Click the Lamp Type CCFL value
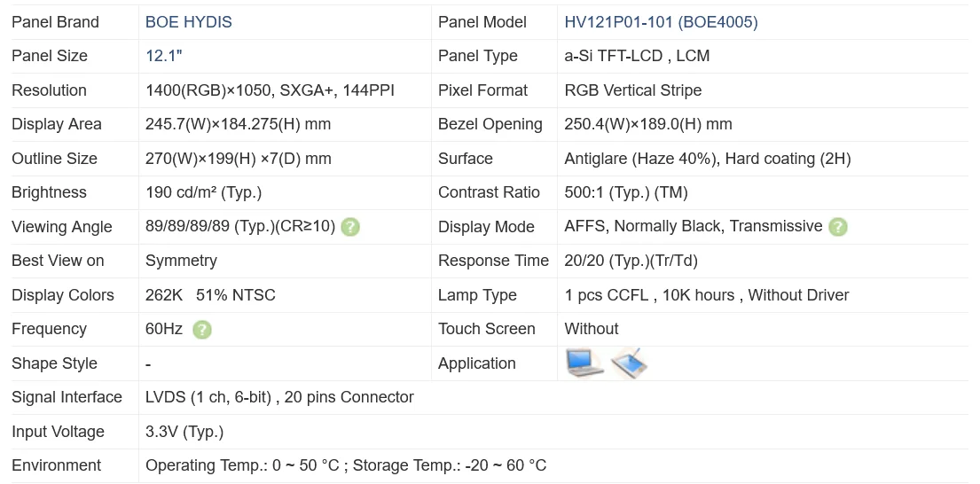This screenshot has height=484, width=980. (706, 295)
